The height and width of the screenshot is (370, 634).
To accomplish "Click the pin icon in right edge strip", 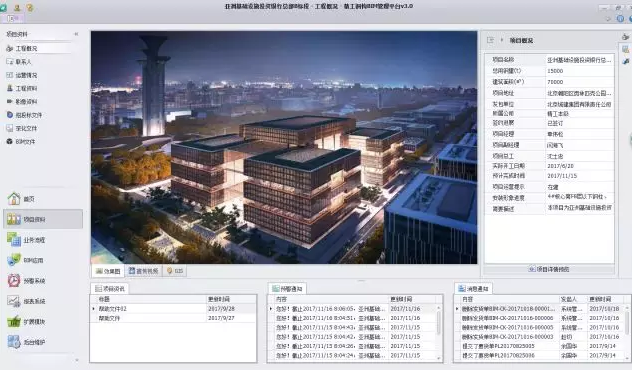I will (x=626, y=61).
